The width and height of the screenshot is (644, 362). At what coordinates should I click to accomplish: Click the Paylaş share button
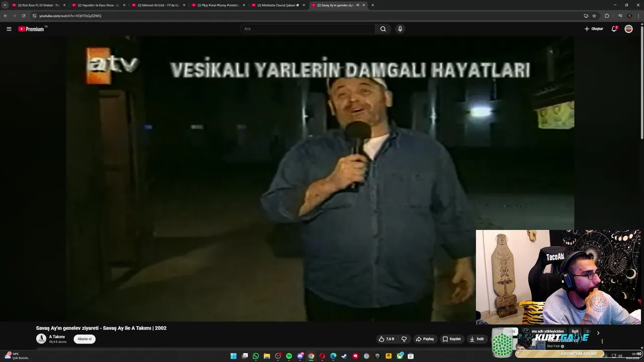click(x=425, y=339)
